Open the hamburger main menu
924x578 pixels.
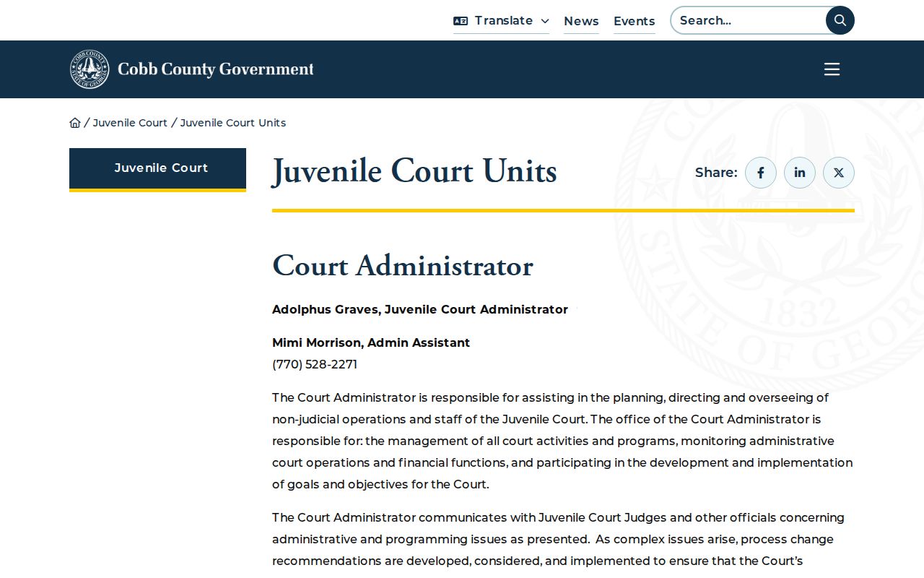(x=832, y=69)
